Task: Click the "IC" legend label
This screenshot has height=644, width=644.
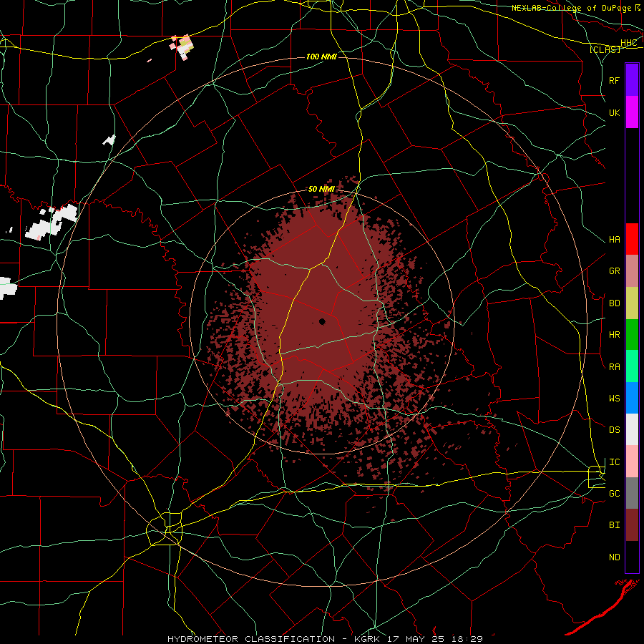Action: (614, 462)
